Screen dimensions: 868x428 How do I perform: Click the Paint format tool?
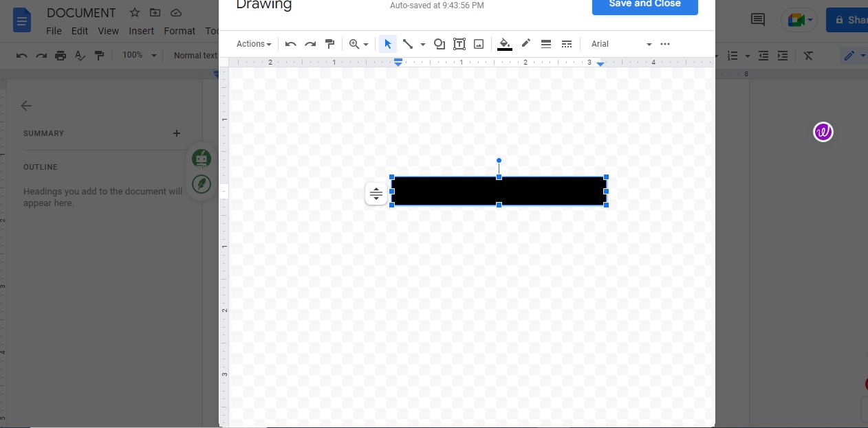[329, 43]
